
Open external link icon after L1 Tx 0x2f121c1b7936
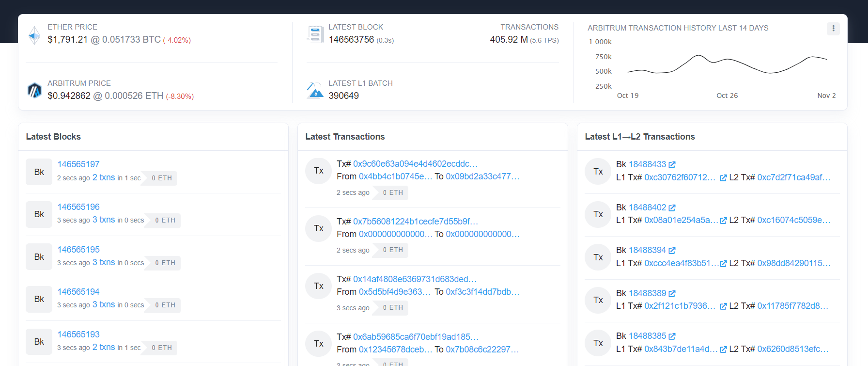pyautogui.click(x=723, y=306)
